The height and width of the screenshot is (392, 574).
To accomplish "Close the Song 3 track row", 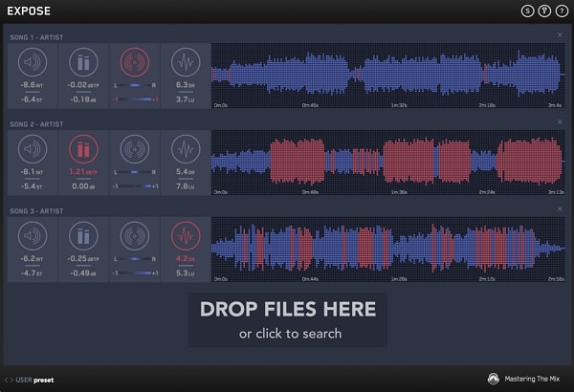I will point(560,208).
